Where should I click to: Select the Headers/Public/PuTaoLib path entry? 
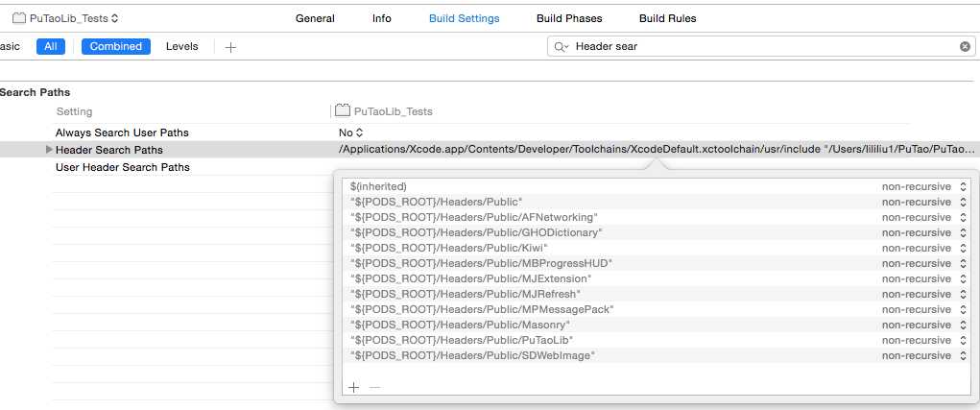(x=462, y=340)
